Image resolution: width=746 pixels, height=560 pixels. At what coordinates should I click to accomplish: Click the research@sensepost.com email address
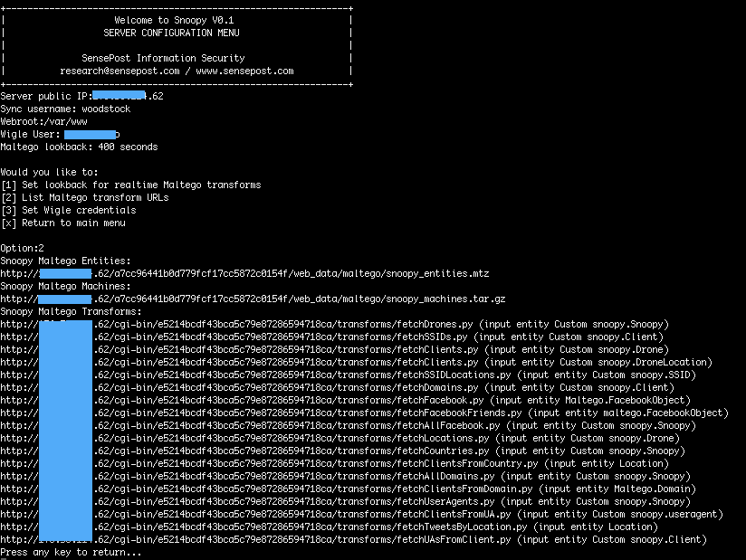(x=115, y=71)
